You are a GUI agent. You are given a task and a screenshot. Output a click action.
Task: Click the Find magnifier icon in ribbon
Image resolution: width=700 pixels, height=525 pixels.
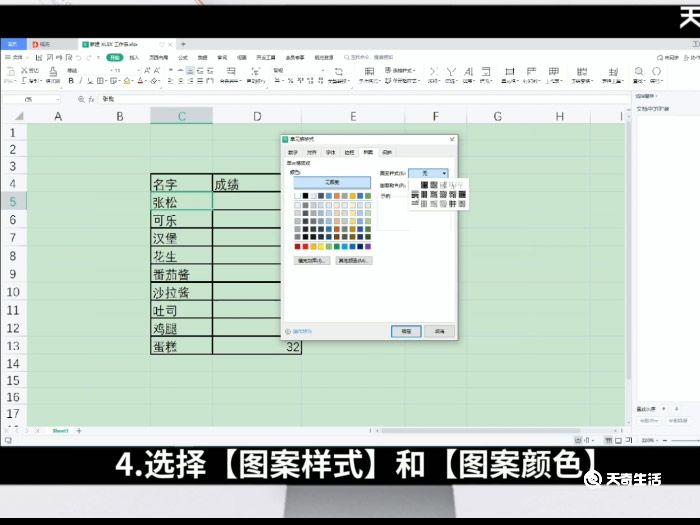[639, 71]
